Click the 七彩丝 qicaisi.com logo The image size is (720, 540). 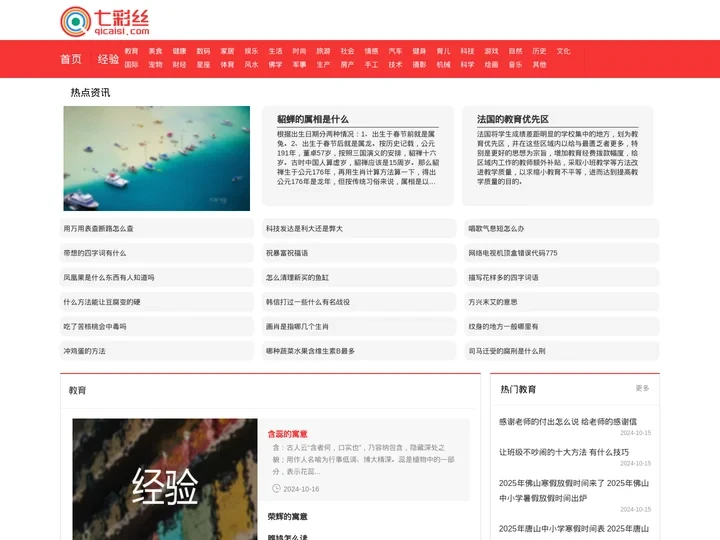coord(105,21)
